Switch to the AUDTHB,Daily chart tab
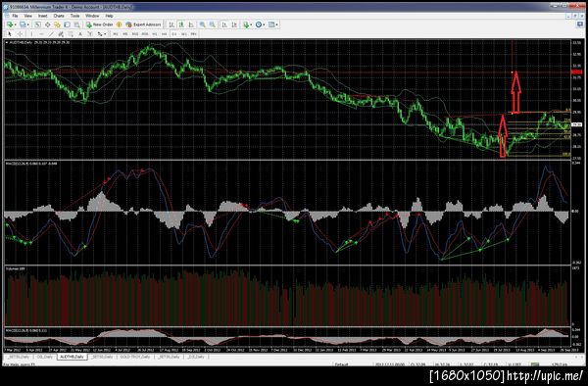This screenshot has width=588, height=386. coord(72,357)
